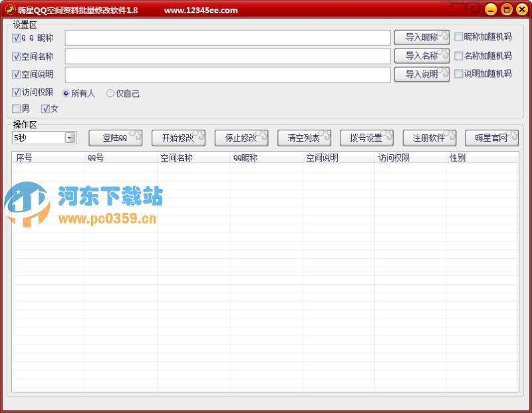
Task: Select the 仅自己 radio button
Action: click(x=109, y=93)
